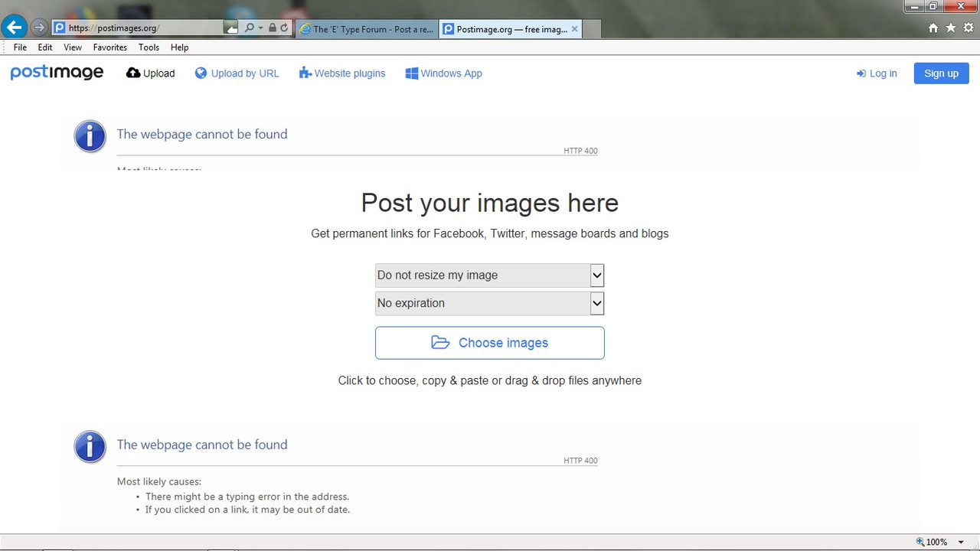Open Favorites with the star icon
The height and width of the screenshot is (551, 980).
[951, 28]
